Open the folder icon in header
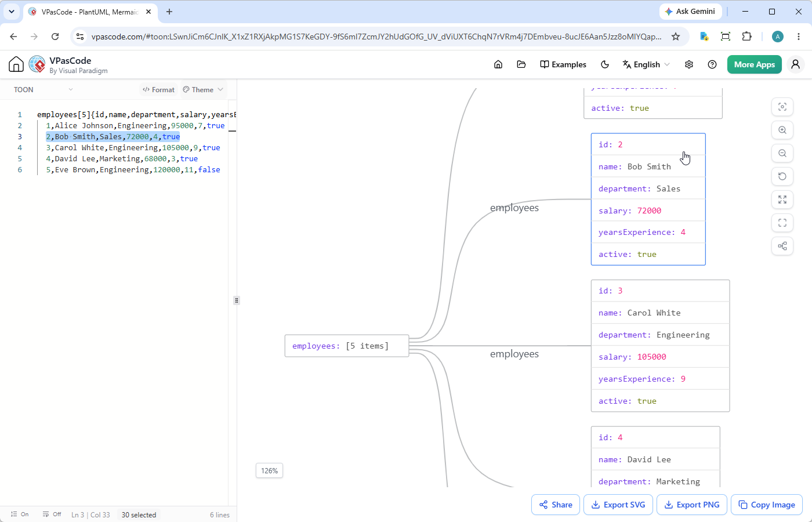Image resolution: width=812 pixels, height=522 pixels. pos(521,64)
